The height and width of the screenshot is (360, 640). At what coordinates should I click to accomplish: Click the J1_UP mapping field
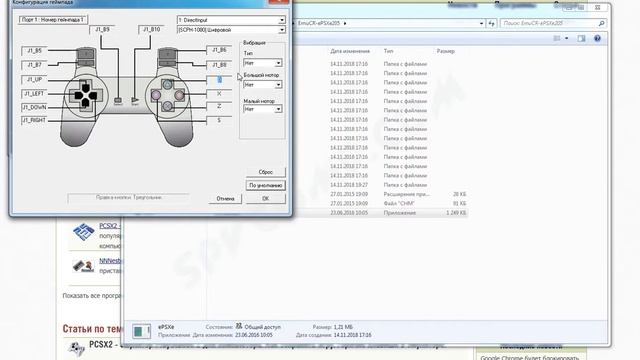(34, 80)
